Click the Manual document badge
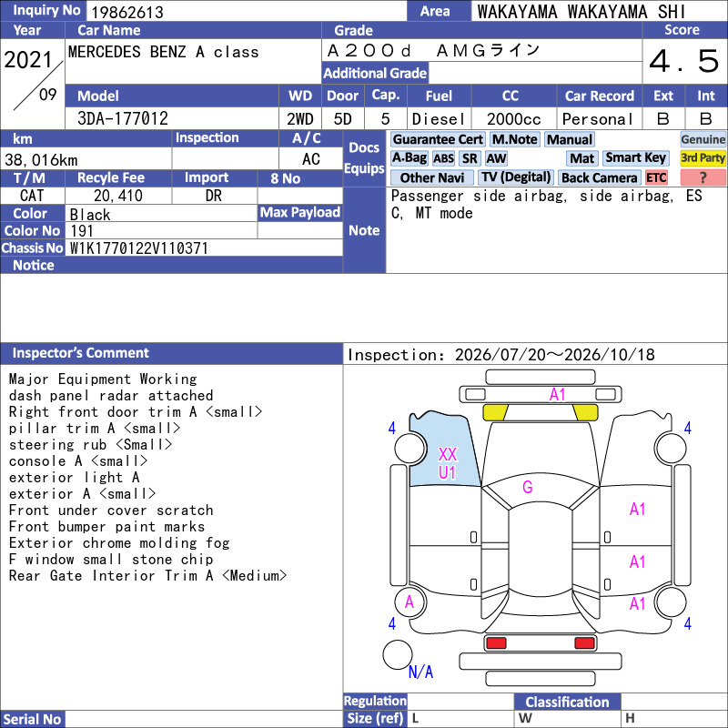 pos(570,139)
